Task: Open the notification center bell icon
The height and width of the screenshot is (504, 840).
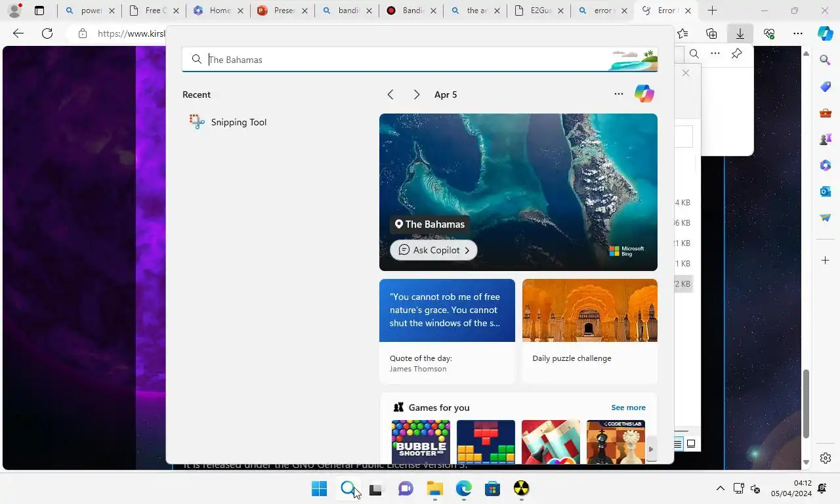Action: click(822, 488)
